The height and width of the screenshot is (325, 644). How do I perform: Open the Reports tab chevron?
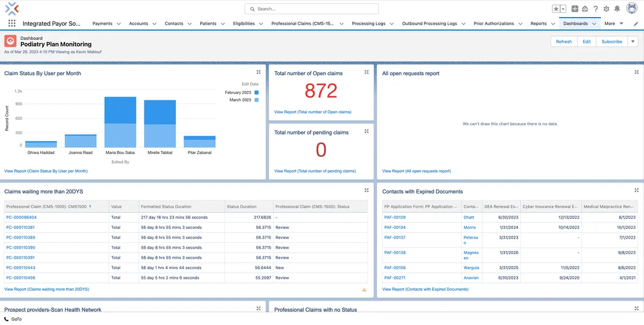pyautogui.click(x=553, y=24)
